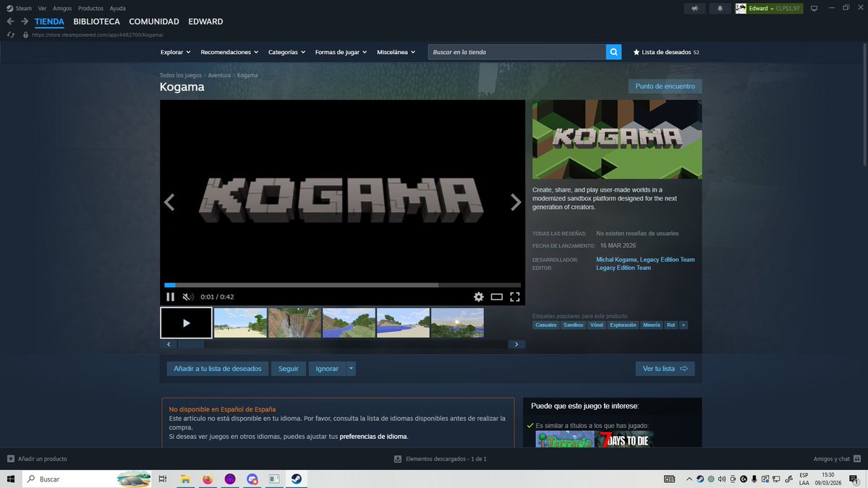The width and height of the screenshot is (868, 488).
Task: Open the announcements megaphone icon
Action: [x=694, y=9]
